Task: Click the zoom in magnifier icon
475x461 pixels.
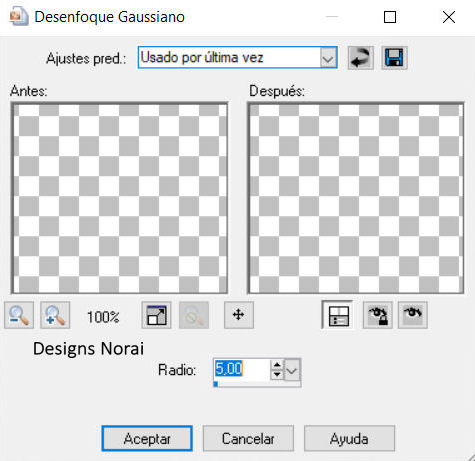Action: tap(55, 315)
